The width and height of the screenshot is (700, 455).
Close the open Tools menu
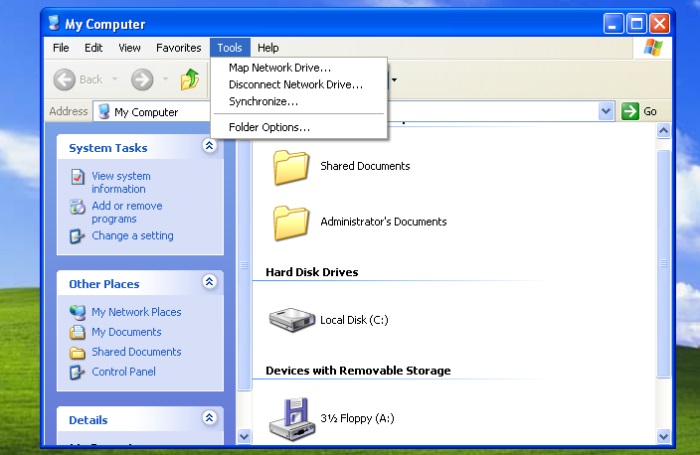pos(230,48)
